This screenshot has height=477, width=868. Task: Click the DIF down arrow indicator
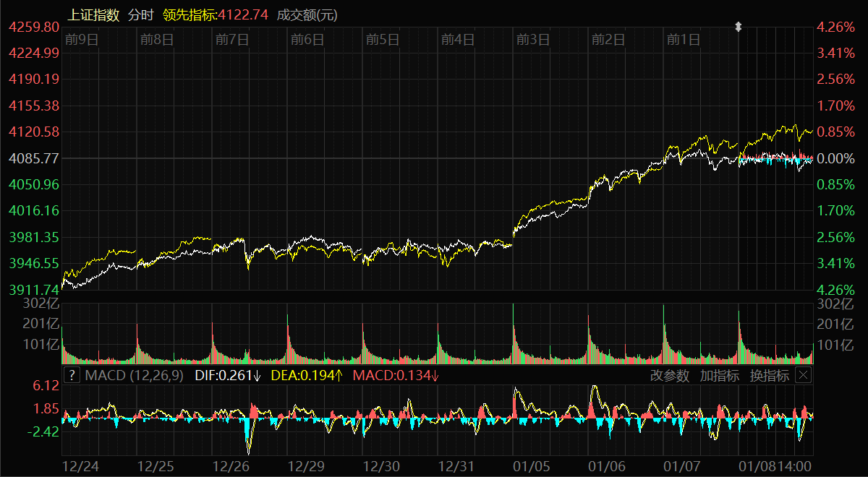coord(257,375)
